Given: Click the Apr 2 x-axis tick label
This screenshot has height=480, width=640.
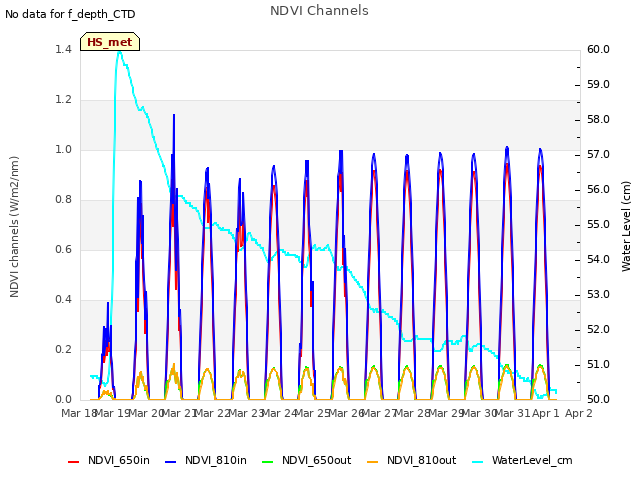Looking at the screenshot, I should click(x=578, y=413).
